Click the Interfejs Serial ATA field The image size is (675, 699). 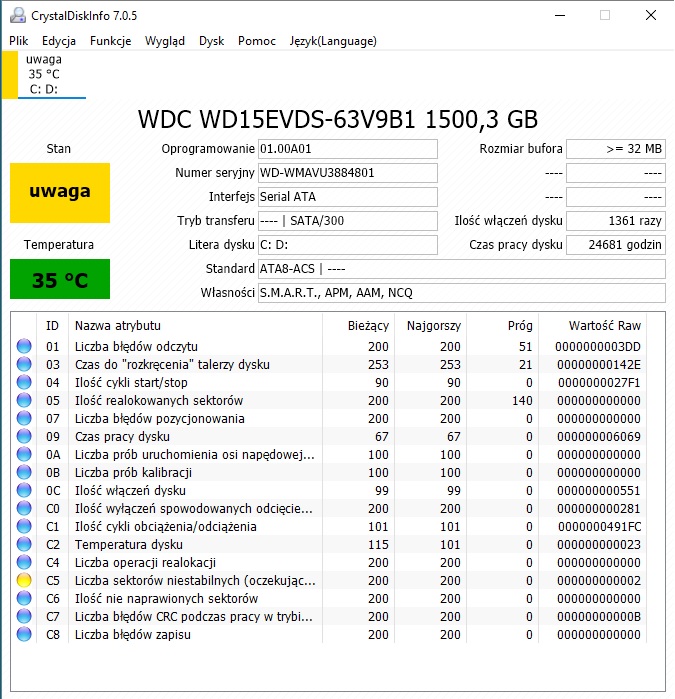348,197
